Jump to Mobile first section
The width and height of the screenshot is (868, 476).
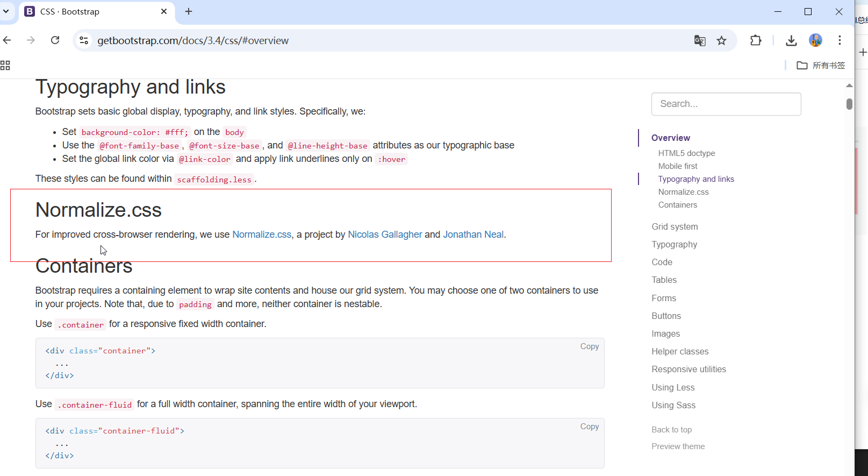pos(678,166)
